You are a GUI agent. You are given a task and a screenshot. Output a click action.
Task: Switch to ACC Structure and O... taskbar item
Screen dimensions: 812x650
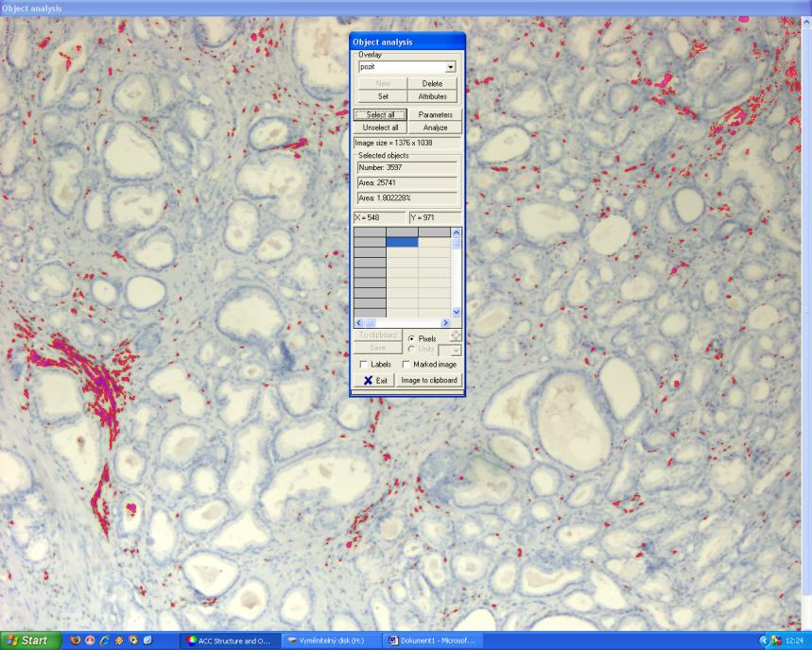(x=230, y=641)
